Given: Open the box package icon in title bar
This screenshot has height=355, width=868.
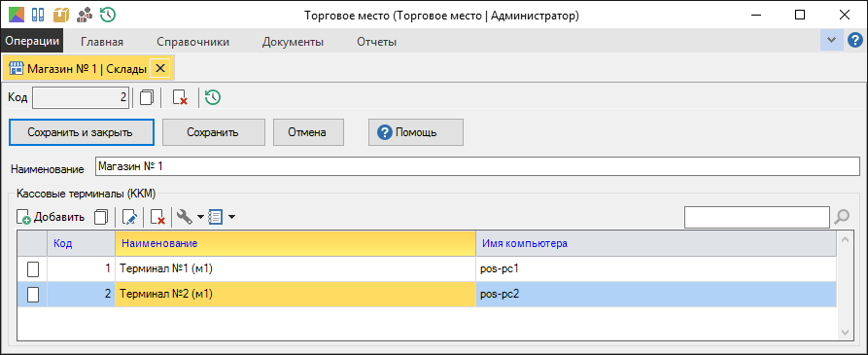Looking at the screenshot, I should 61,15.
